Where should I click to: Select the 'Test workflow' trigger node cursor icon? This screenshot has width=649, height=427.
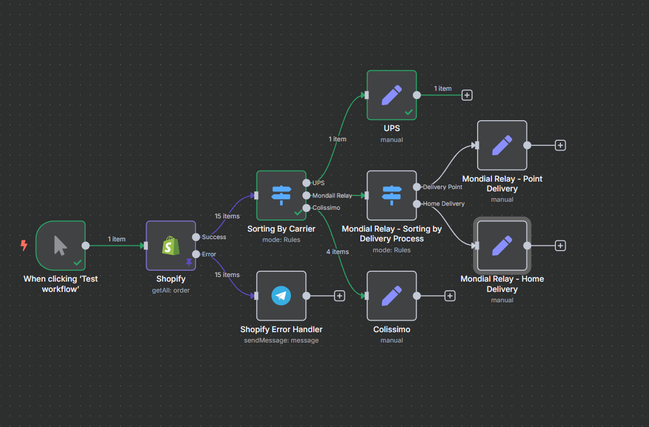point(60,246)
